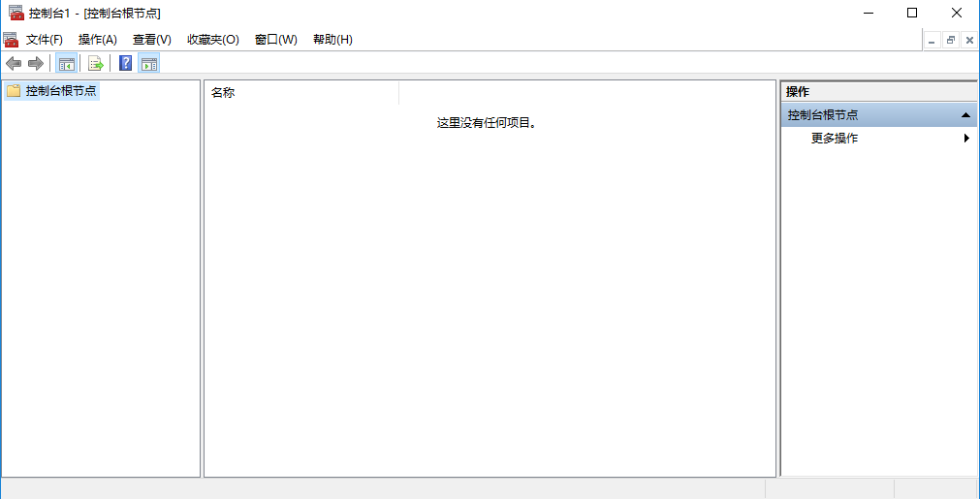Image resolution: width=980 pixels, height=499 pixels.
Task: Click the 名称 column header
Action: [223, 93]
